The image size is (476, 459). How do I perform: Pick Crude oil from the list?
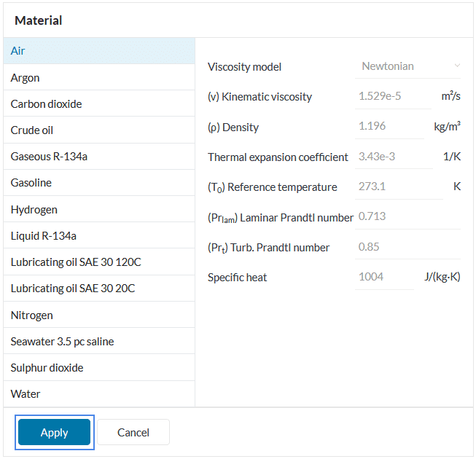99,130
